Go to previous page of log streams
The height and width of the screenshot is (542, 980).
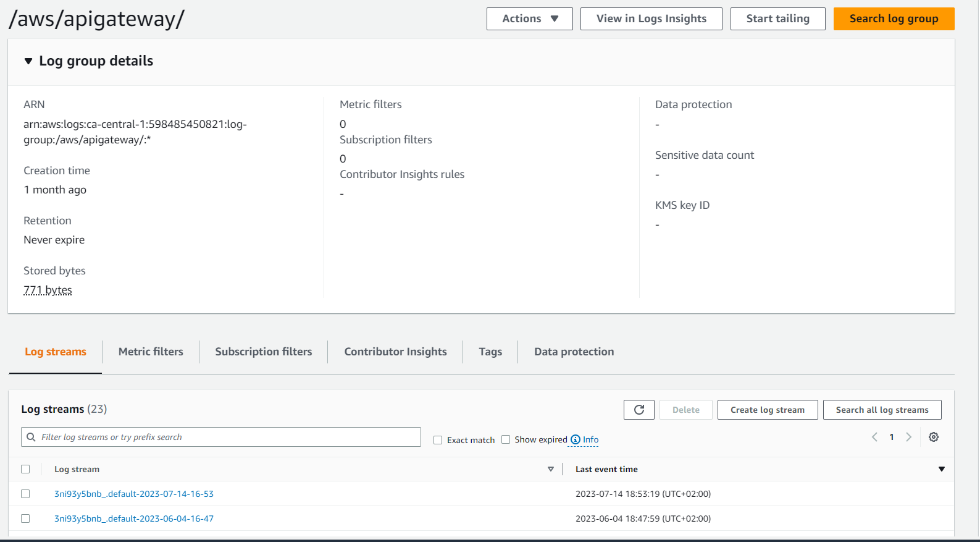874,437
